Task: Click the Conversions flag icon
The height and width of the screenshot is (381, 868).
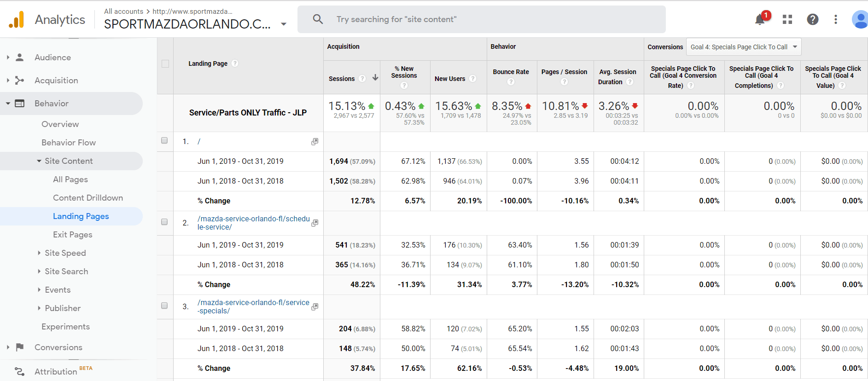Action: click(x=20, y=347)
